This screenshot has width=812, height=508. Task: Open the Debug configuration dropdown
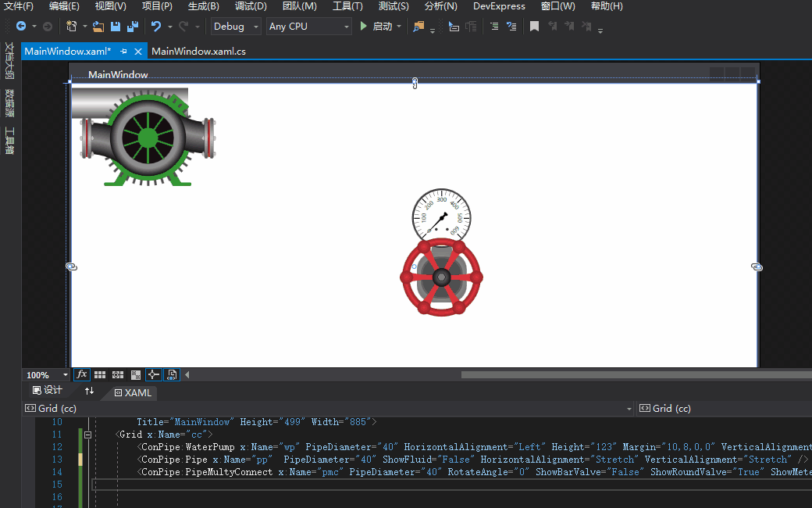pyautogui.click(x=236, y=27)
